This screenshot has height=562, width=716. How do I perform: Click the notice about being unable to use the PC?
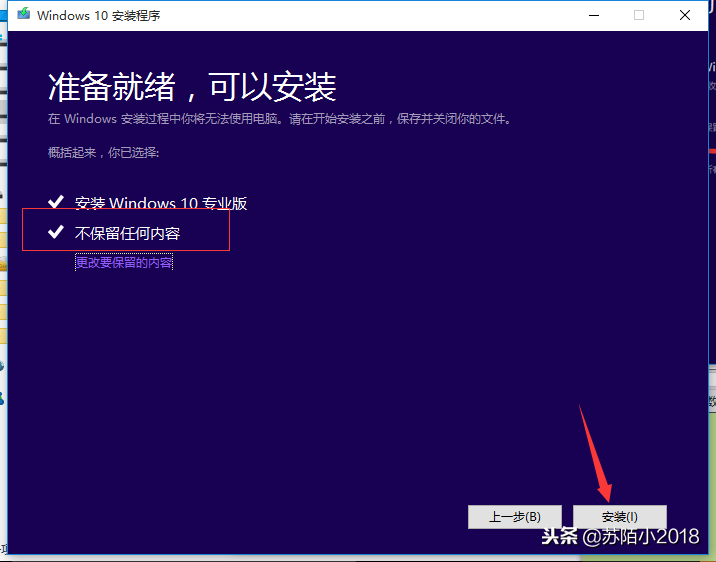(279, 119)
